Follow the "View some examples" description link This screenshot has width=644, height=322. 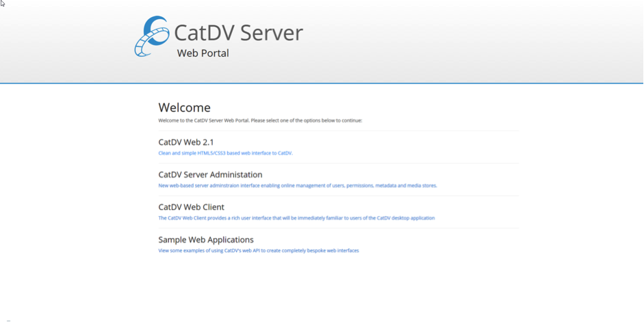(x=258, y=251)
